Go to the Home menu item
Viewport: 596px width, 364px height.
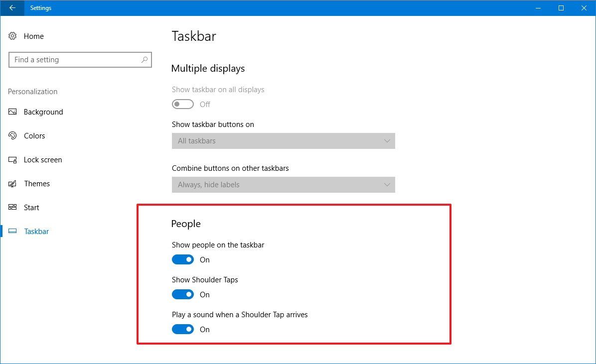pyautogui.click(x=33, y=36)
